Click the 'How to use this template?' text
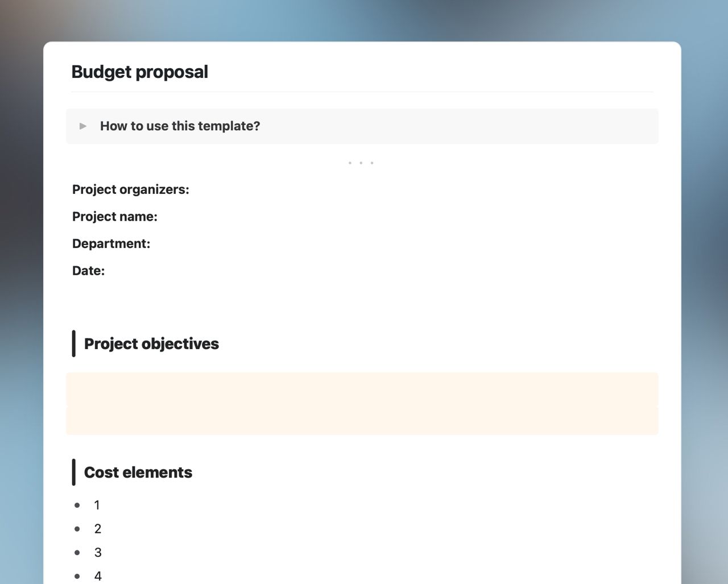This screenshot has width=728, height=584. (180, 126)
